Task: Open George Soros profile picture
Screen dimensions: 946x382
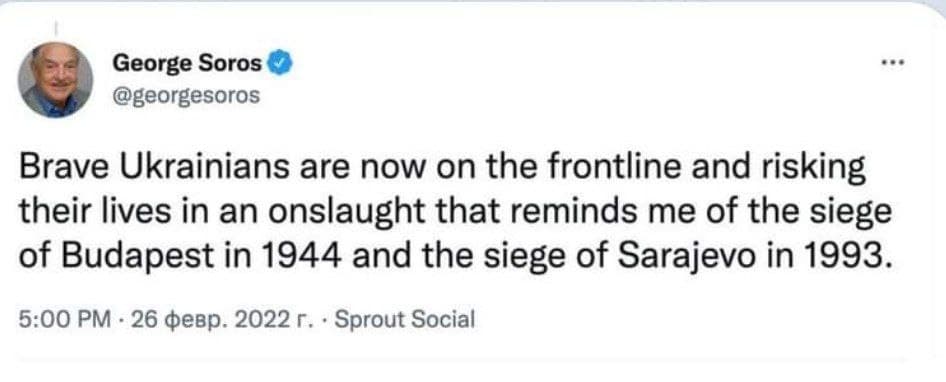Action: (x=55, y=80)
